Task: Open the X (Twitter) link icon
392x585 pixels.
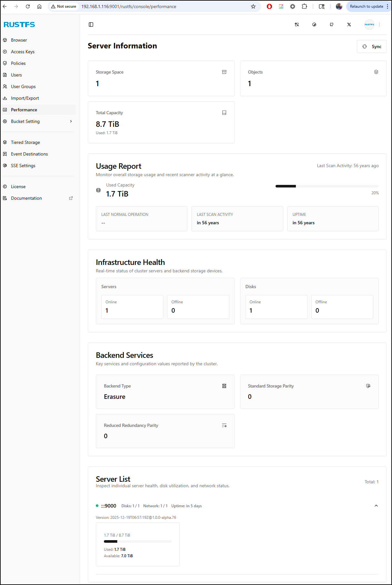Action: (x=349, y=25)
